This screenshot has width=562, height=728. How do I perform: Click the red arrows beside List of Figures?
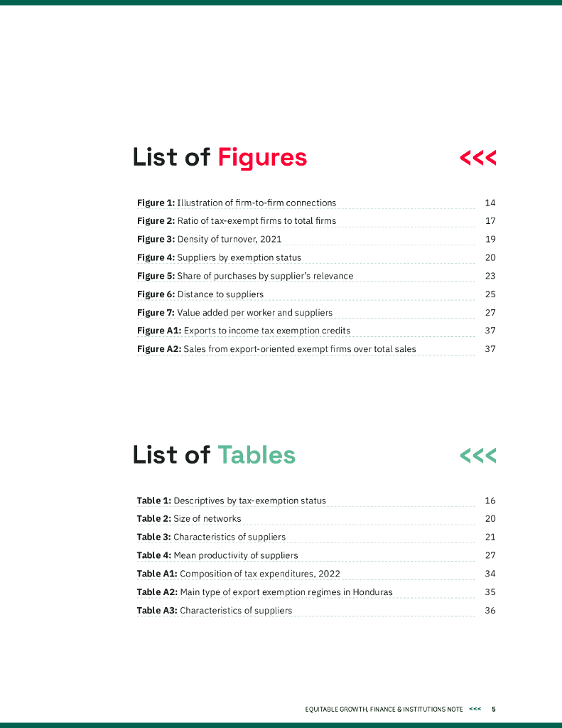tap(477, 158)
